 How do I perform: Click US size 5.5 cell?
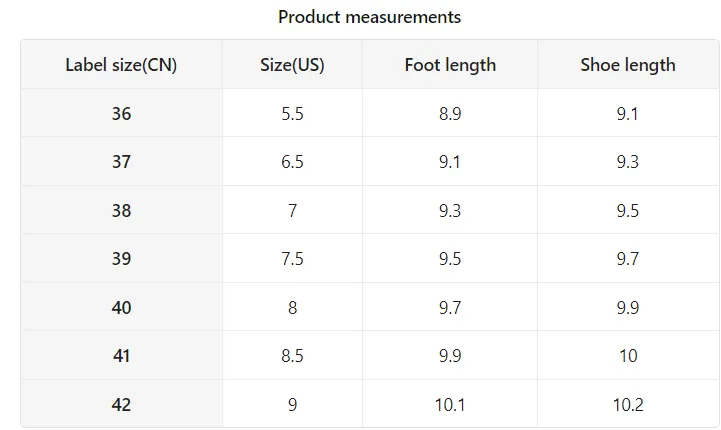pyautogui.click(x=292, y=113)
